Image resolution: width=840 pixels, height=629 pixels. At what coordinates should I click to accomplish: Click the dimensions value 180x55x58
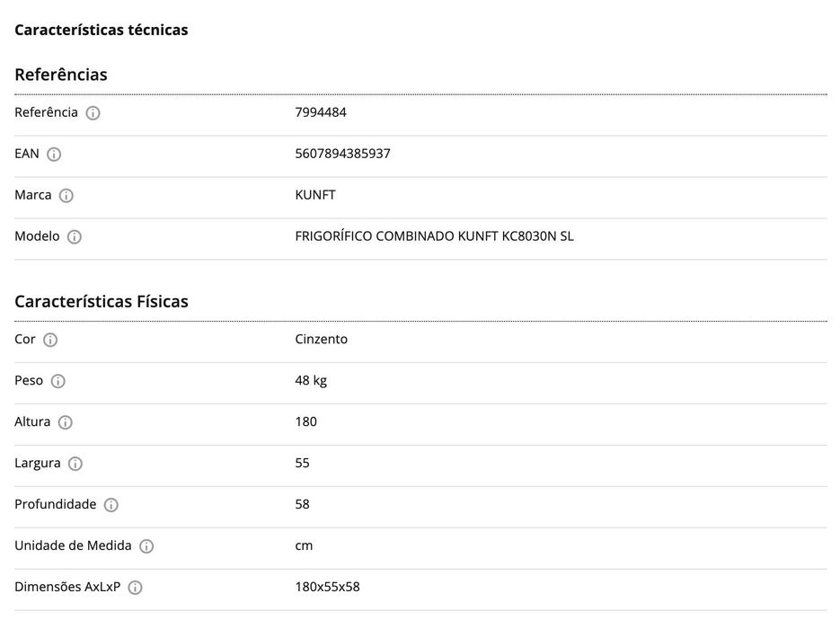[327, 587]
